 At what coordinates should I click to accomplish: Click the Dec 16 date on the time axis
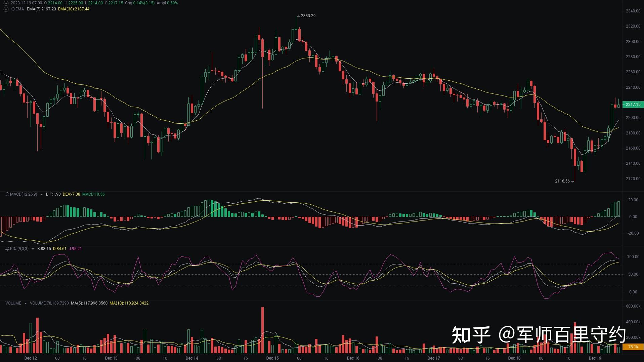[353, 358]
